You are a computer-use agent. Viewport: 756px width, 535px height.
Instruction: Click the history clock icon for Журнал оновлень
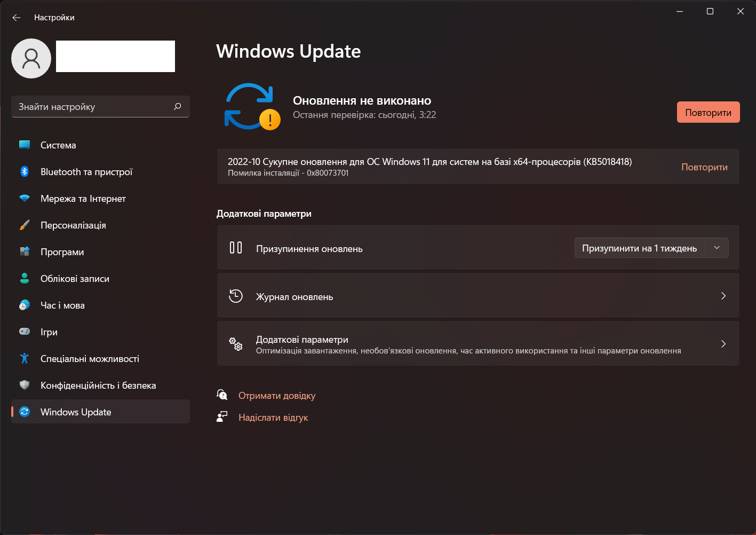(x=236, y=296)
